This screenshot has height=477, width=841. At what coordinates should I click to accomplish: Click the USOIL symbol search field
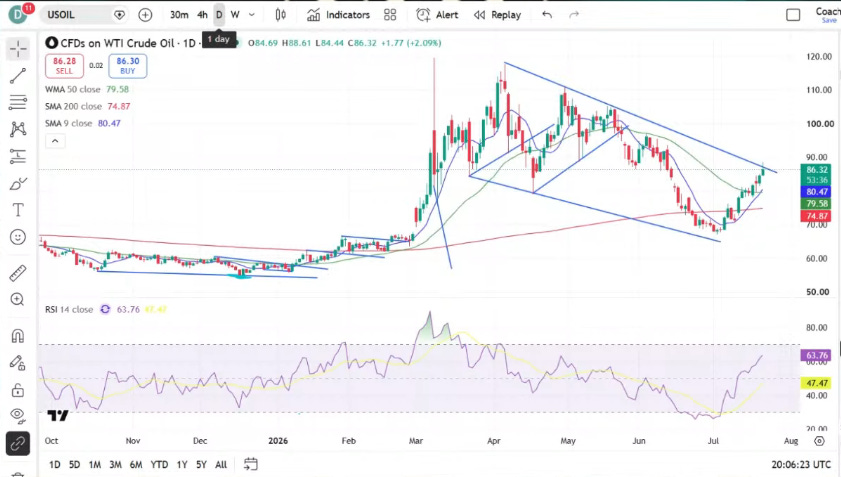(76, 15)
